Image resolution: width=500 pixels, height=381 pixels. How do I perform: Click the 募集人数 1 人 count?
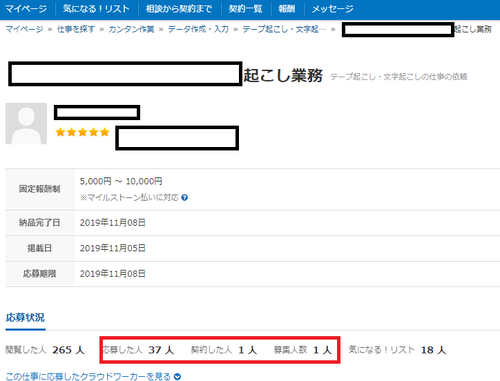point(303,350)
